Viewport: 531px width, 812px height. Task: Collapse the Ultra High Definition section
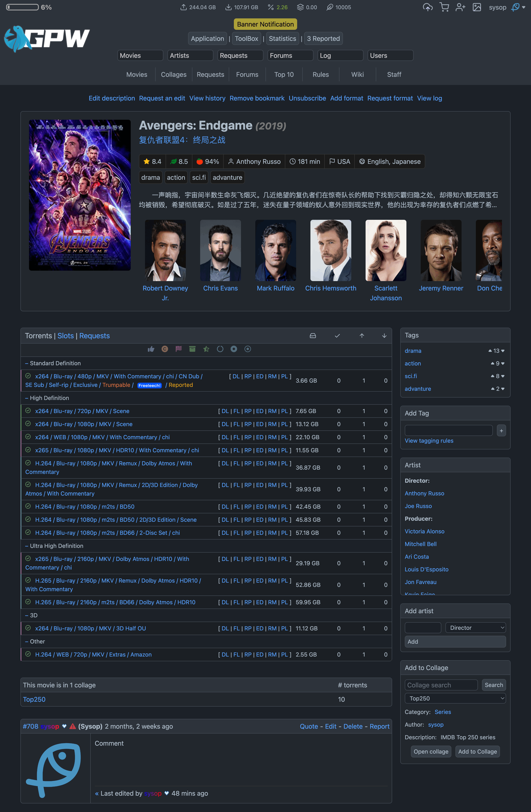pos(27,546)
